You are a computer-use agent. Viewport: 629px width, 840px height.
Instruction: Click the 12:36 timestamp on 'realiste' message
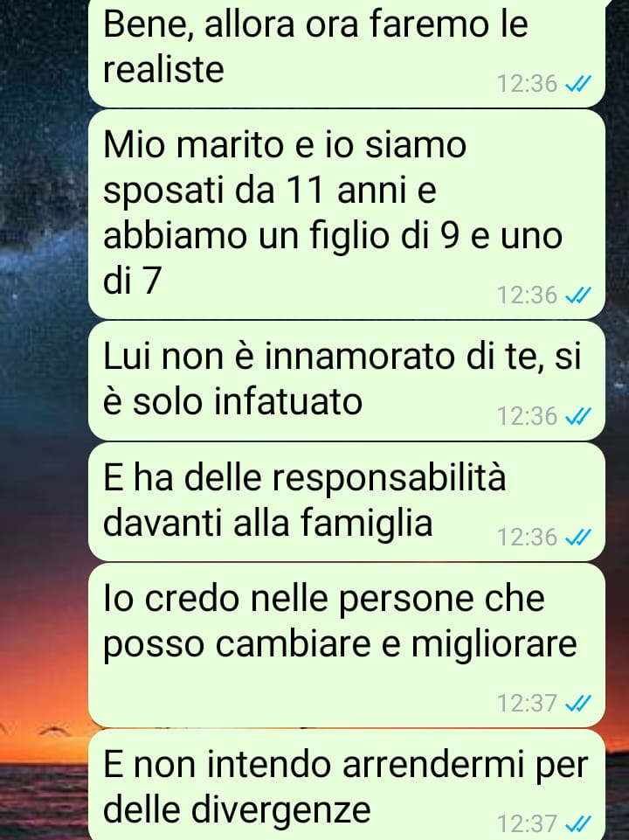point(528,84)
